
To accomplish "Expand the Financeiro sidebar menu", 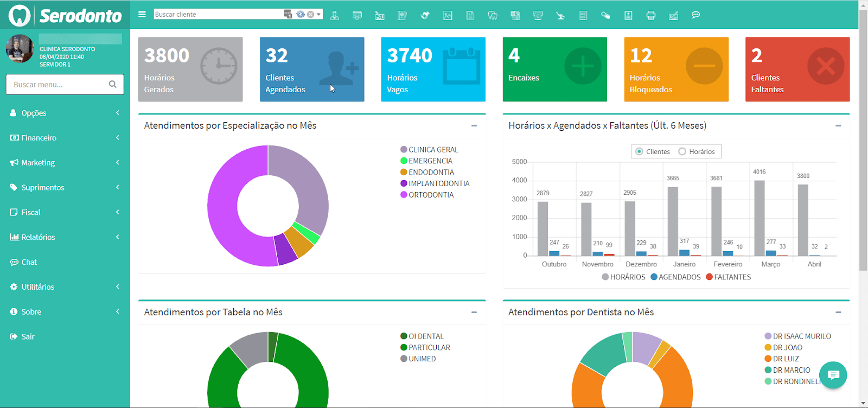I will (x=65, y=138).
